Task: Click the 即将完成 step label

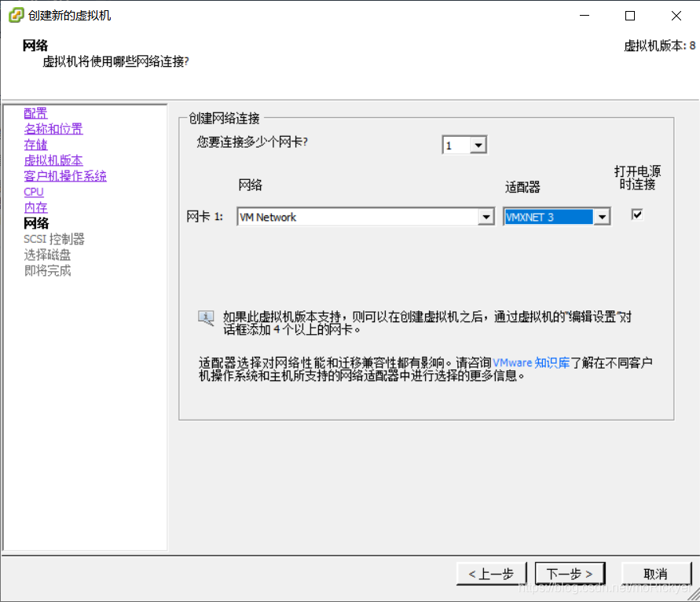Action: tap(47, 270)
